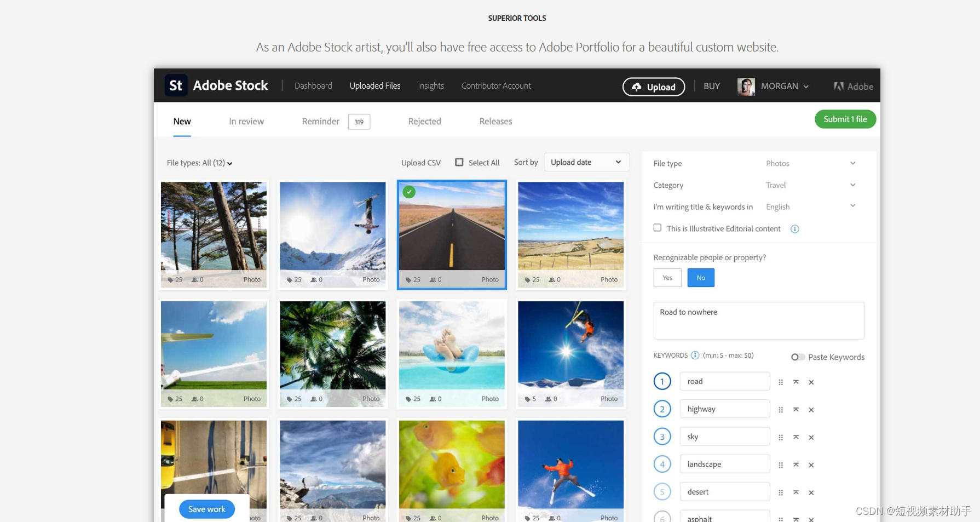Viewport: 980px width, 522px height.
Task: Click keyword number 1 circle
Action: click(x=662, y=381)
